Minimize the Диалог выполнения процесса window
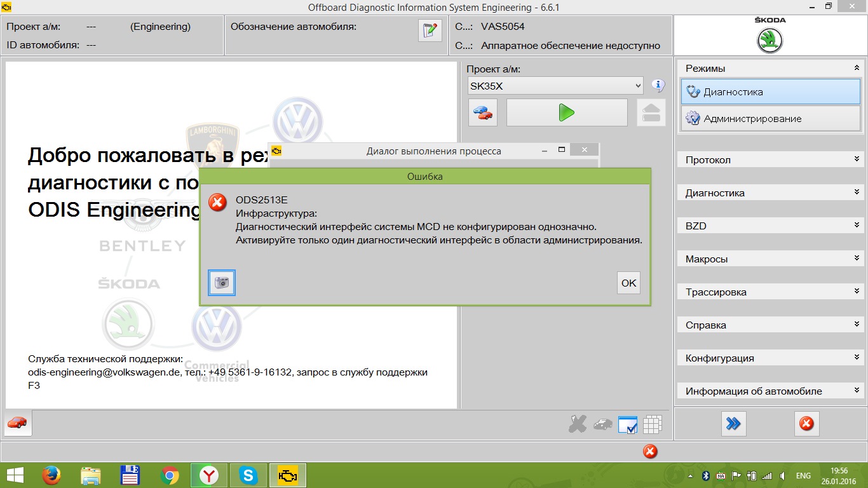 tap(545, 151)
